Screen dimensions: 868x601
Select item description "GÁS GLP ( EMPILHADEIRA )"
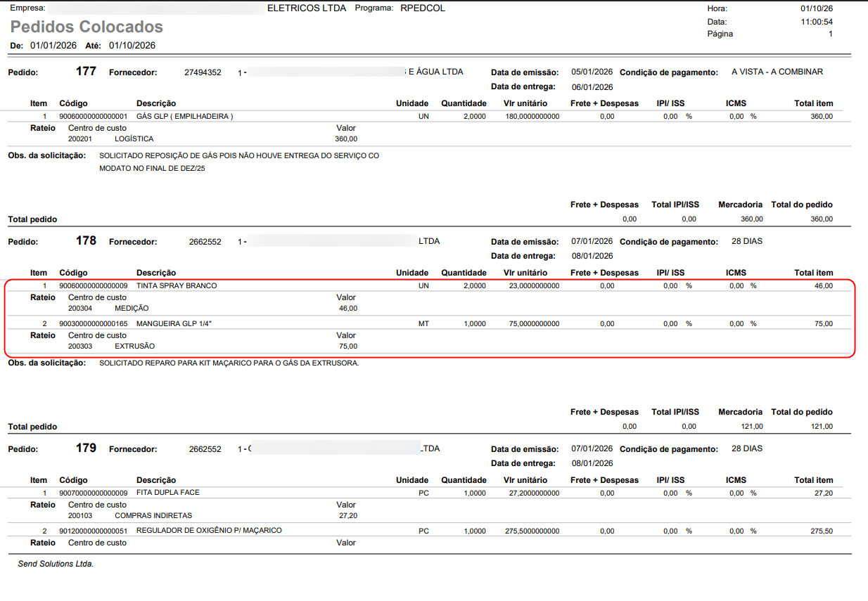(184, 117)
